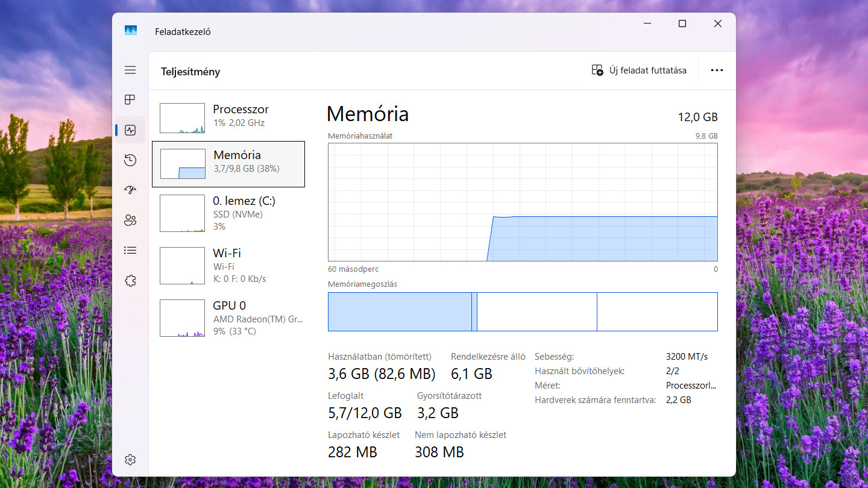Open the 0. lemez (C:) item
The image size is (868, 488).
(x=229, y=213)
